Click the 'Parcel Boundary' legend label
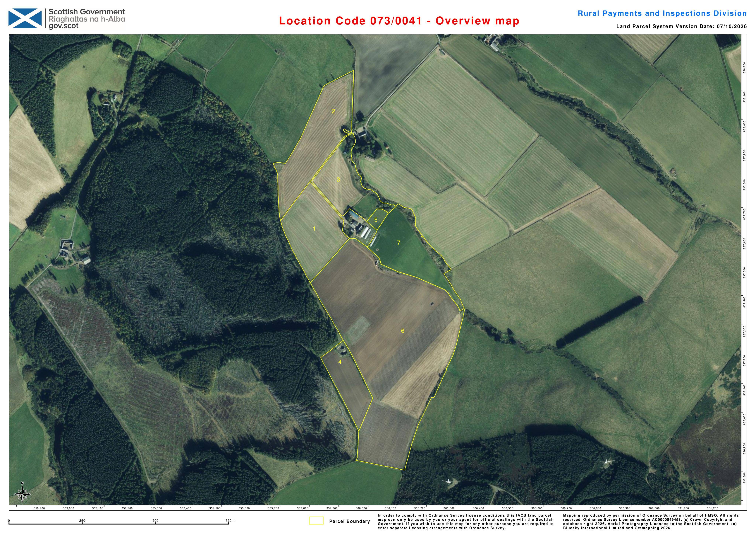The width and height of the screenshot is (756, 535). click(349, 521)
